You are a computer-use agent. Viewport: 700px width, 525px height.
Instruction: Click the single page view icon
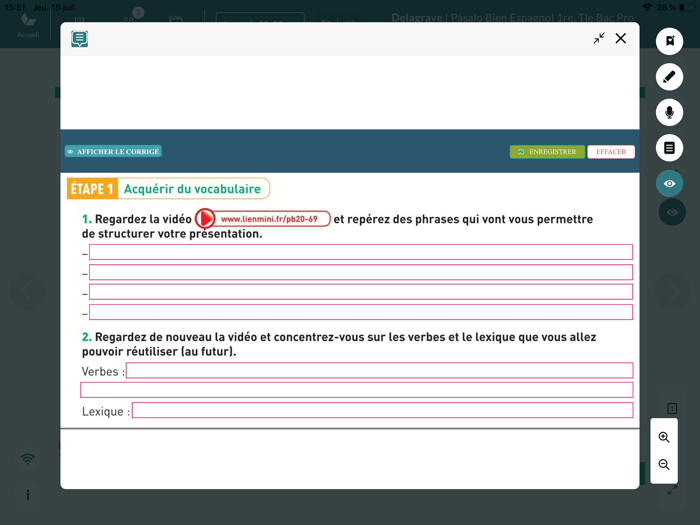[x=672, y=408]
